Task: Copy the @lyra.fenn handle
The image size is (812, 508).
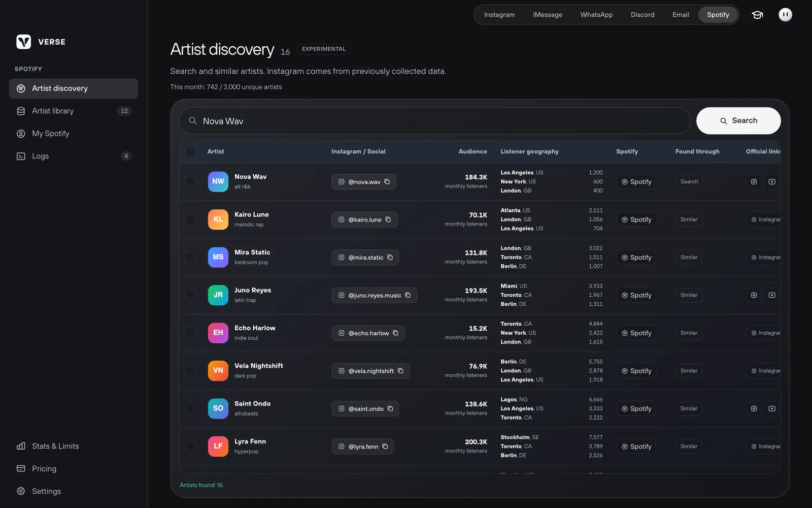Action: pos(385,447)
